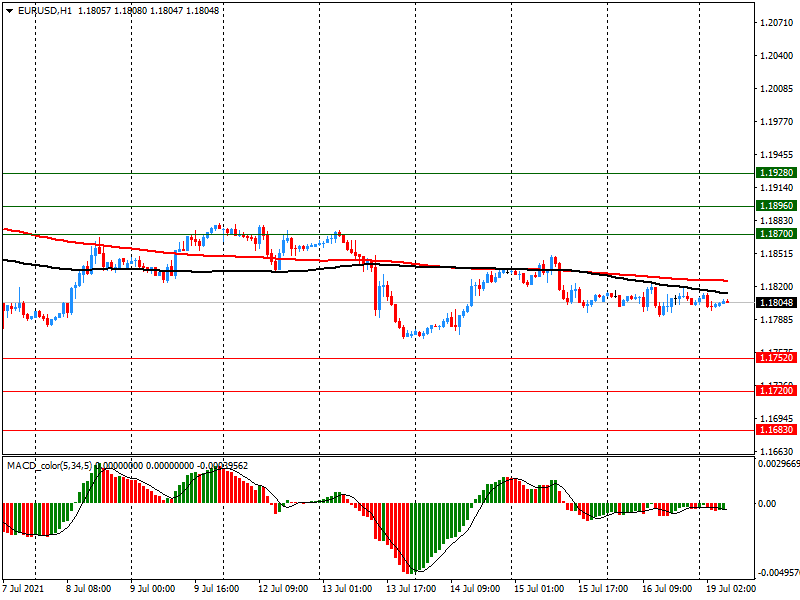Click the 8 Jul 08:00 time label

(88, 589)
